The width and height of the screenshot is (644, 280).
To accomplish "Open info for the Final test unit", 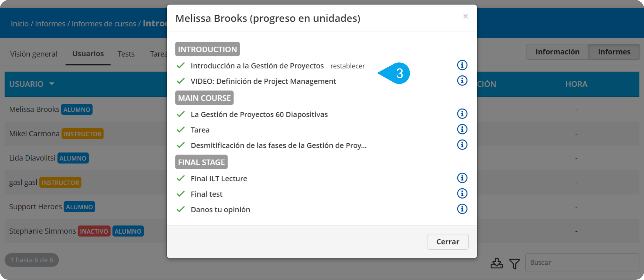I will pos(462,193).
